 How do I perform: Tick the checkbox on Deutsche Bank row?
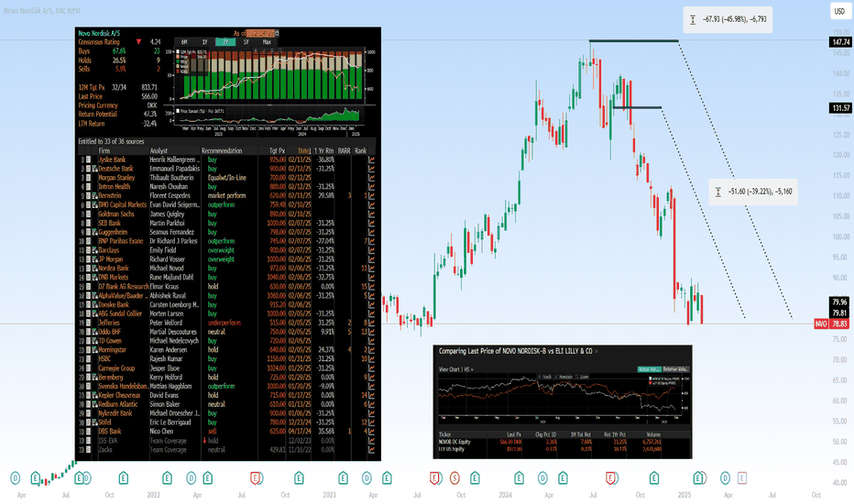pyautogui.click(x=88, y=169)
